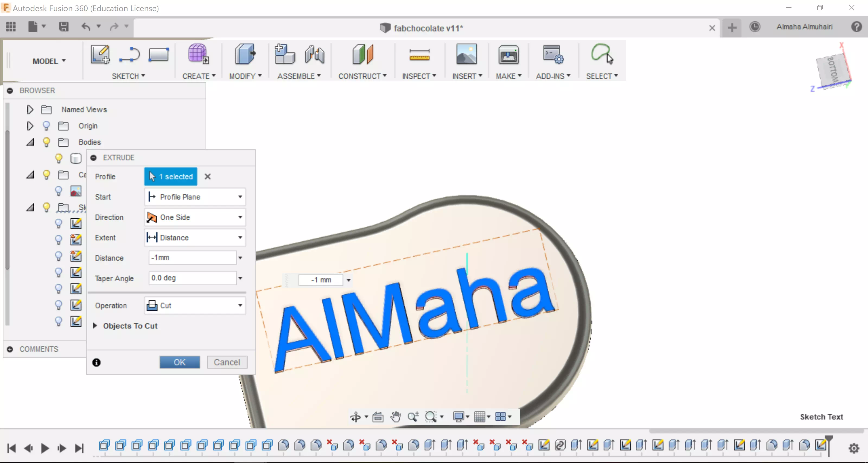Click the Create Sketch icon

point(100,55)
